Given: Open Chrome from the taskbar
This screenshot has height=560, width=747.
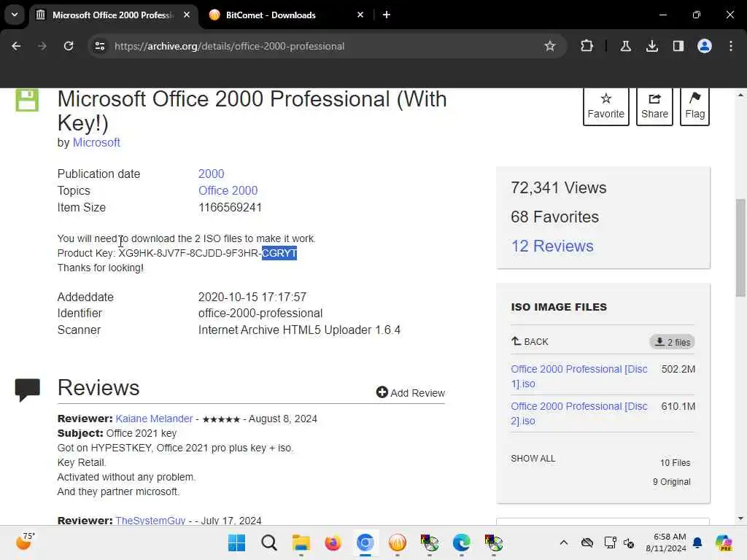Looking at the screenshot, I should point(365,542).
